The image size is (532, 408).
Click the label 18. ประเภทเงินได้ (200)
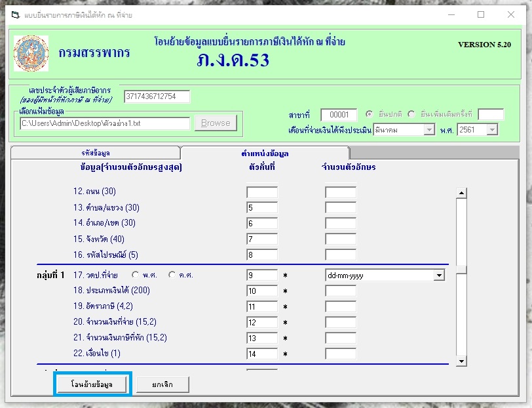point(111,291)
